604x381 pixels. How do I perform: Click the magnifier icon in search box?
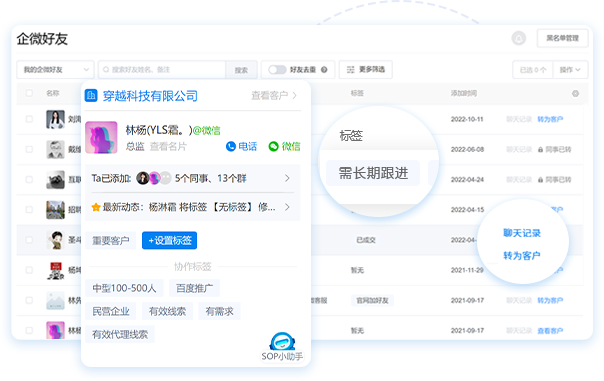(106, 70)
